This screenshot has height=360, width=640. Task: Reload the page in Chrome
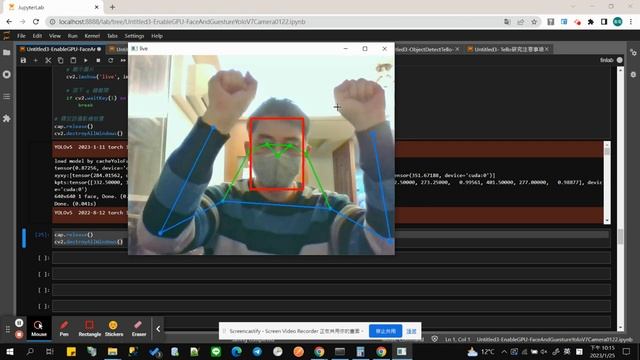click(36, 22)
